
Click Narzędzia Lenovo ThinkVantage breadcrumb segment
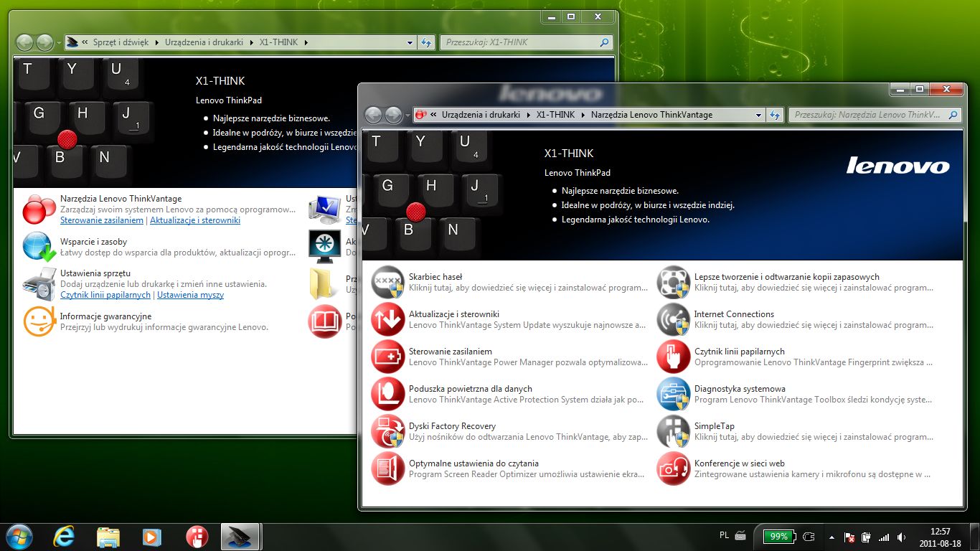[x=651, y=115]
